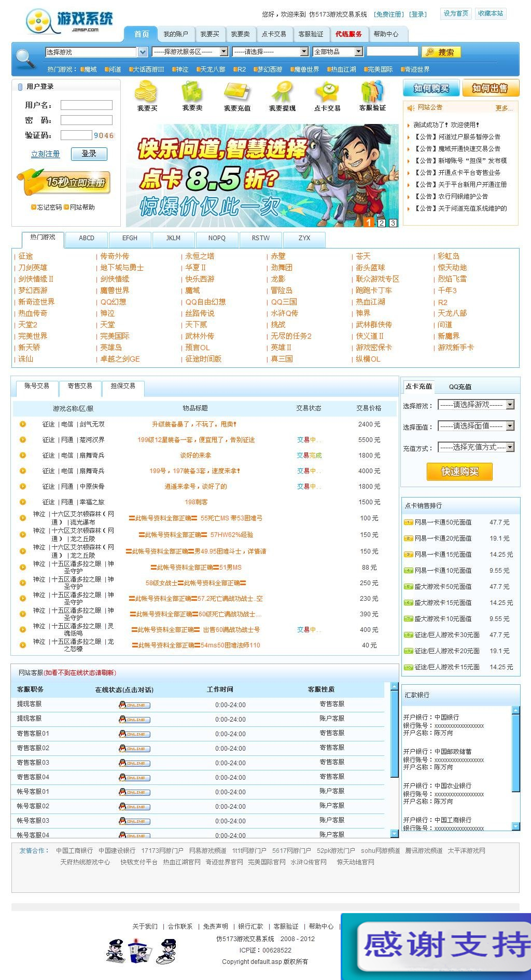This screenshot has width=531, height=980.
Task: Click the 快速购买 button
Action: (459, 472)
